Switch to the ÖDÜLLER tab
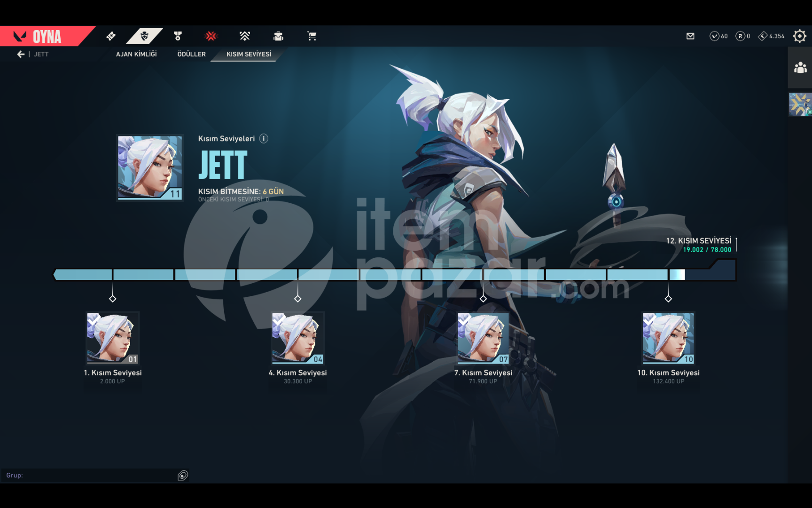This screenshot has width=812, height=508. [x=191, y=54]
